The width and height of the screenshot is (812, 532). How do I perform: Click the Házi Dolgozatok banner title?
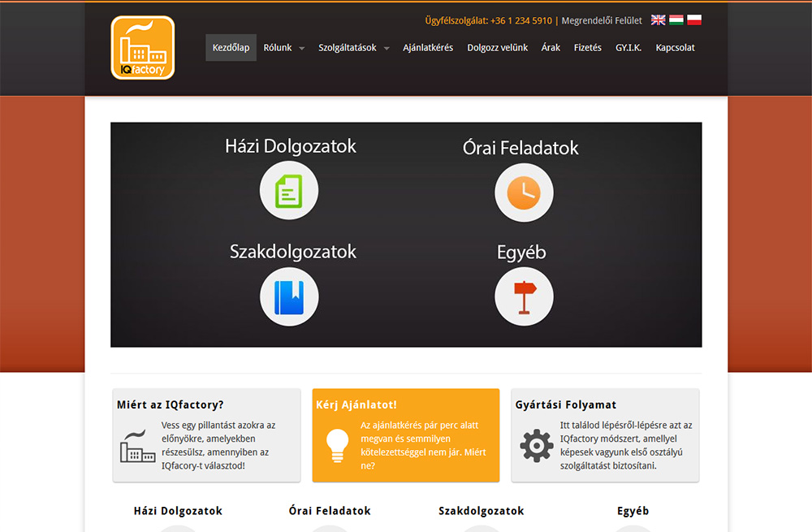click(x=291, y=146)
